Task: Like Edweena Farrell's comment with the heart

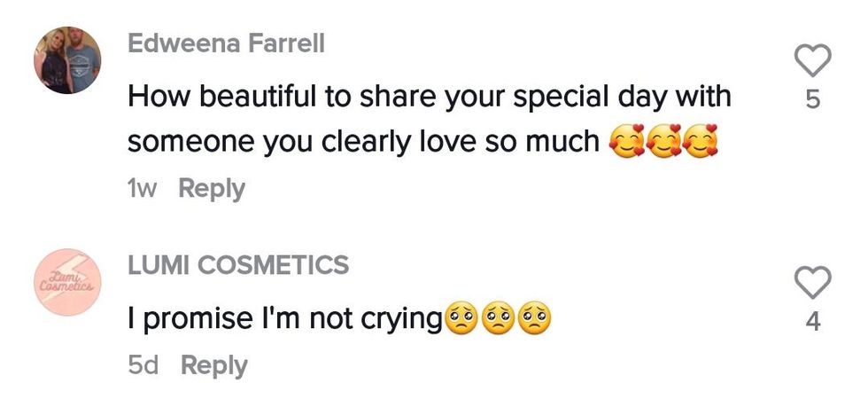Action: coord(813,60)
